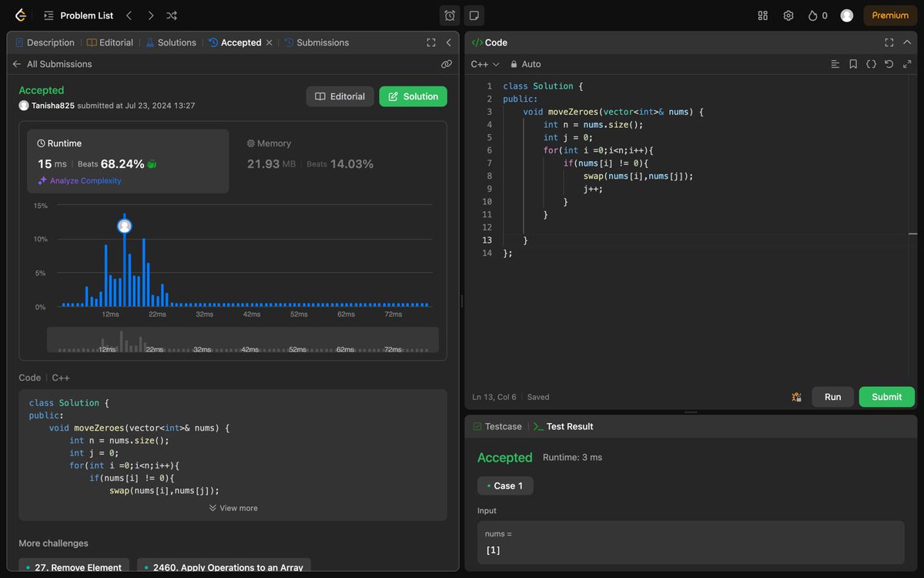
Task: Click Analyze Complexity link
Action: (x=79, y=180)
